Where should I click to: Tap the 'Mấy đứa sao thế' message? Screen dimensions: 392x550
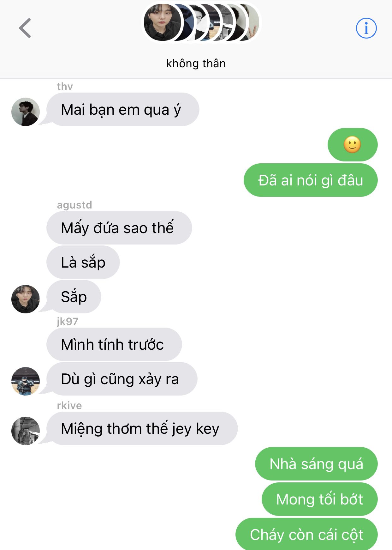[x=119, y=228]
